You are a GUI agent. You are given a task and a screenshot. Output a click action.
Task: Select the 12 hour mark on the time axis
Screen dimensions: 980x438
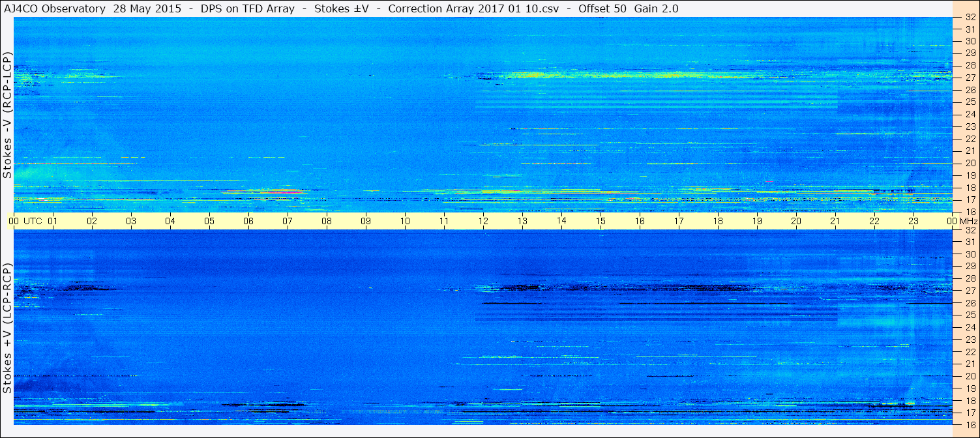[x=483, y=221]
